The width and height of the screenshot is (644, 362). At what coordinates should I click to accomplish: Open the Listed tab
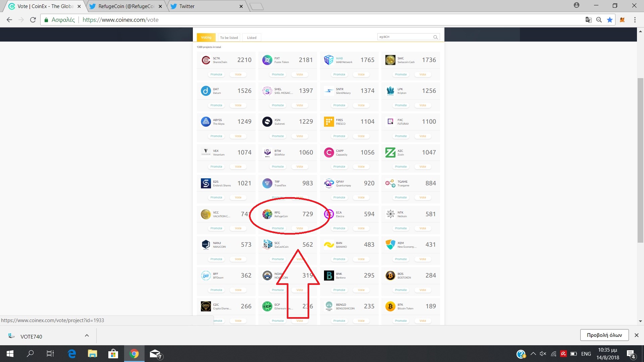click(252, 38)
